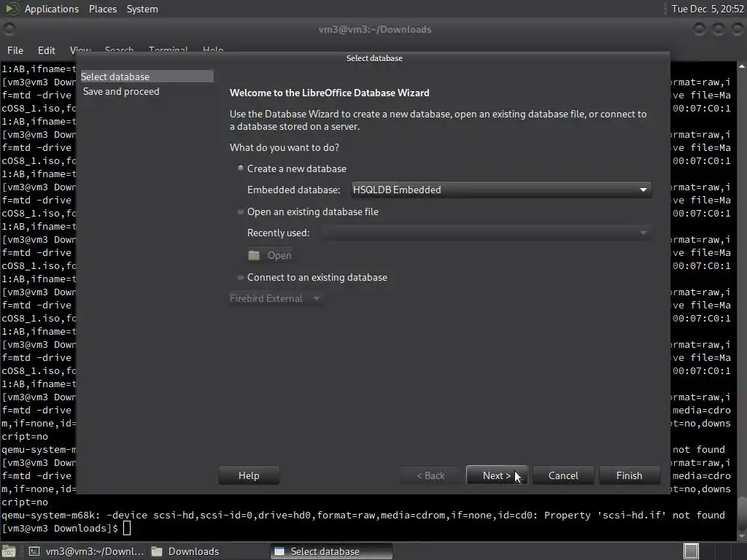Click the folder icon beside Open
The height and width of the screenshot is (560, 747).
point(254,256)
